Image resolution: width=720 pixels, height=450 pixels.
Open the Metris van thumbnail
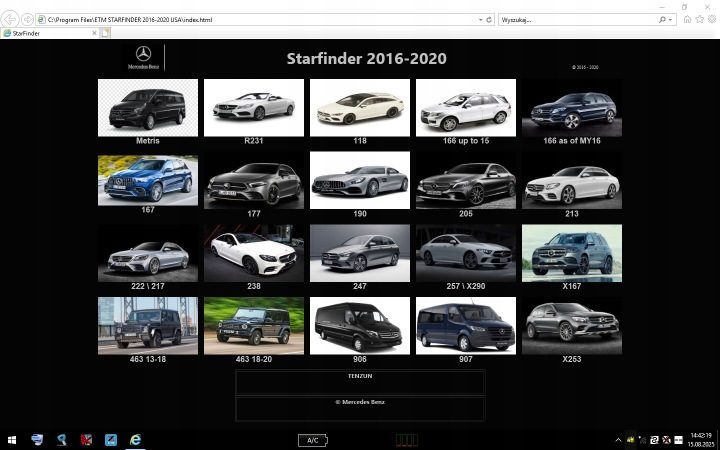click(x=148, y=107)
